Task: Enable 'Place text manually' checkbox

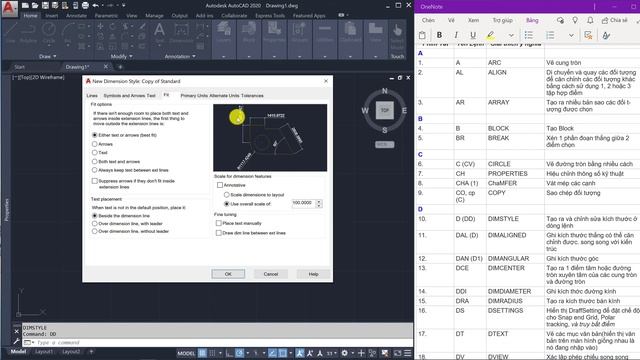Action: coord(219,223)
